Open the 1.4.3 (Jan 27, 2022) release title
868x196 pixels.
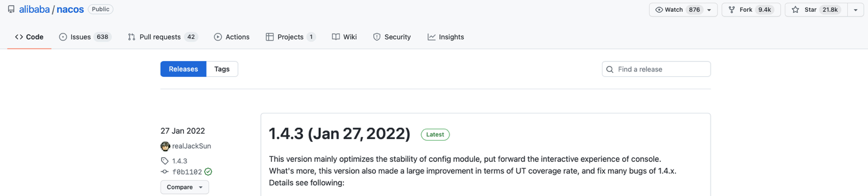pos(340,134)
